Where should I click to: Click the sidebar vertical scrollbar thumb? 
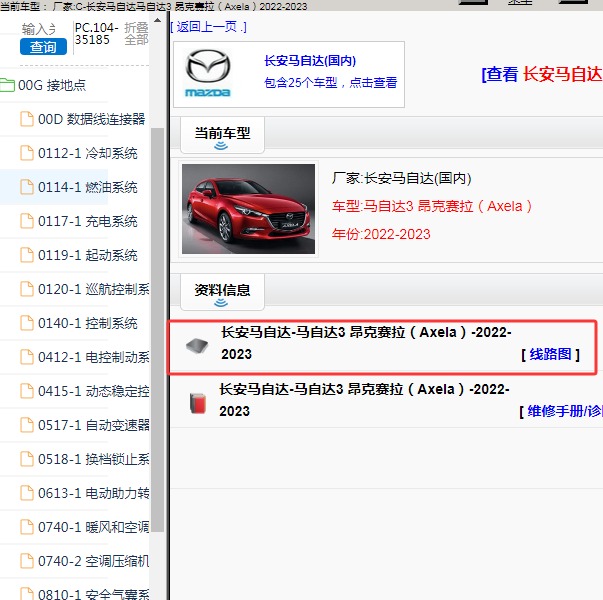click(x=157, y=330)
